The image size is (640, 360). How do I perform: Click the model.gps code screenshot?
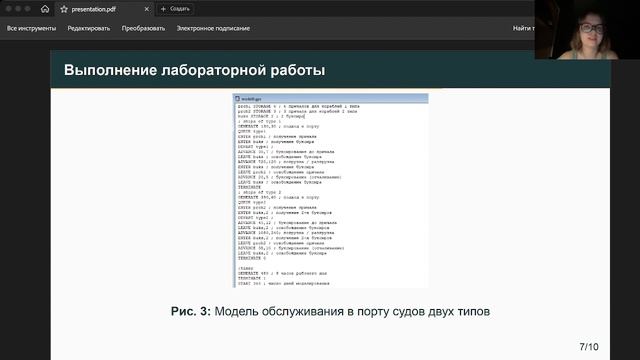click(330, 191)
